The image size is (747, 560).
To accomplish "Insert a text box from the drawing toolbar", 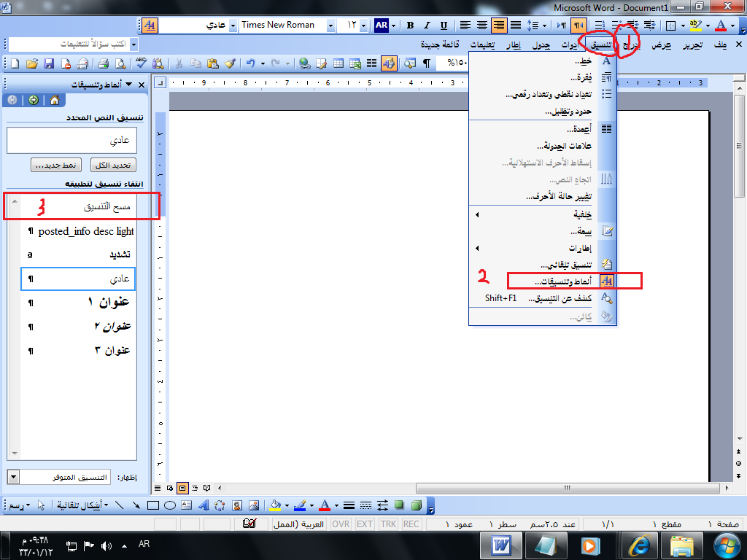I will click(x=187, y=505).
